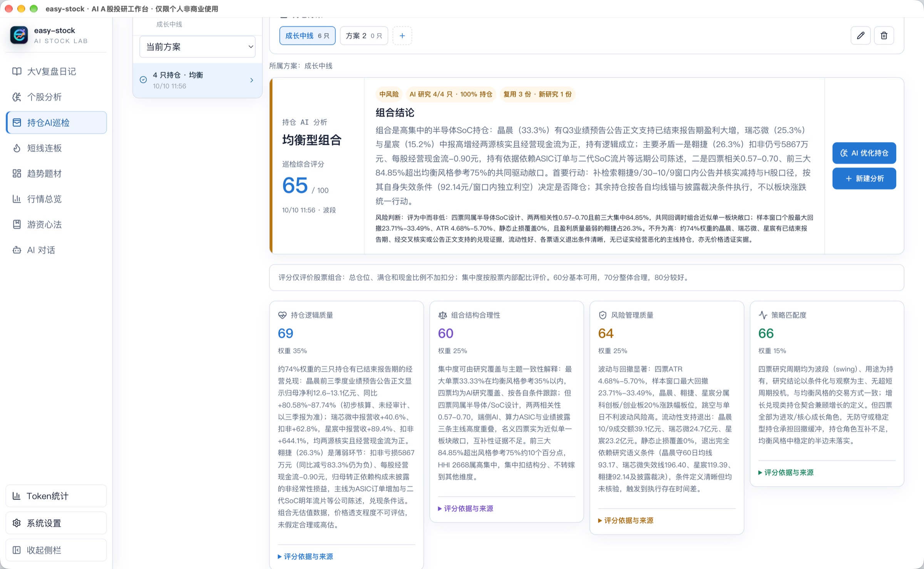Click the shield icon beside 风险管理质量
924x569 pixels.
(603, 315)
